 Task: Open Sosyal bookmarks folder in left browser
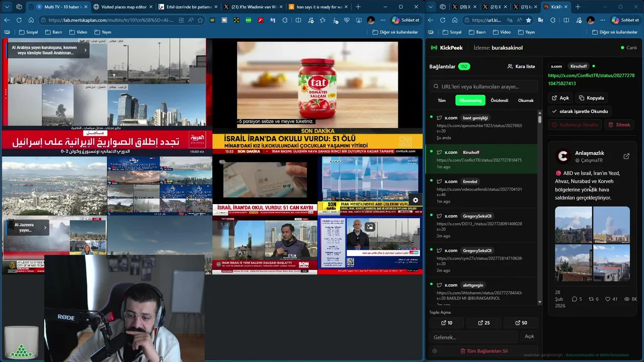(x=28, y=32)
